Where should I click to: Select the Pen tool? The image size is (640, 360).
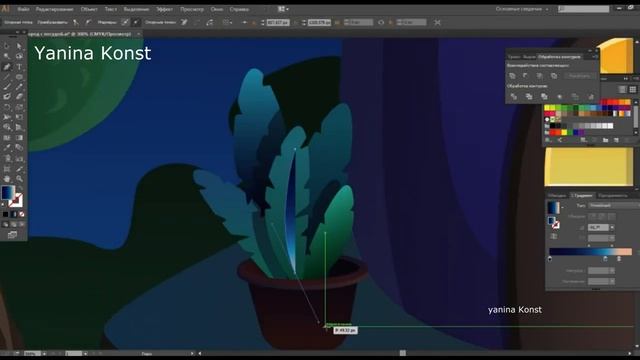[7, 67]
